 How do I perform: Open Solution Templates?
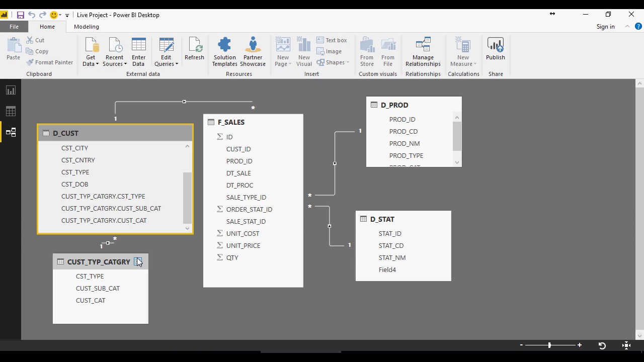224,52
